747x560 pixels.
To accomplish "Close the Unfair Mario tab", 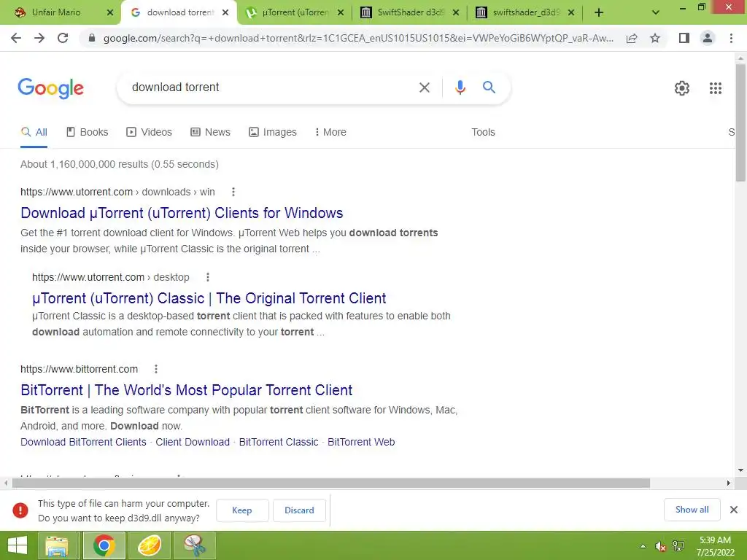I will 110,12.
